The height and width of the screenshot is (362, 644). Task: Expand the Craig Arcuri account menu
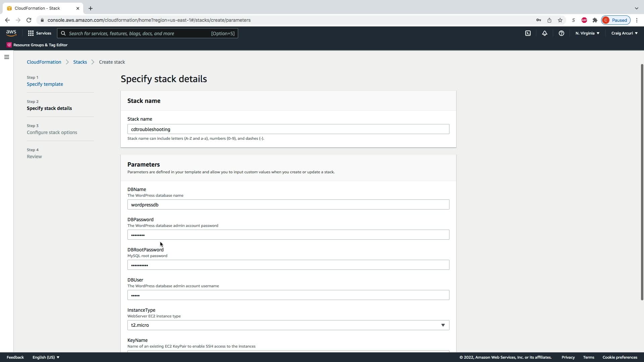pos(624,33)
